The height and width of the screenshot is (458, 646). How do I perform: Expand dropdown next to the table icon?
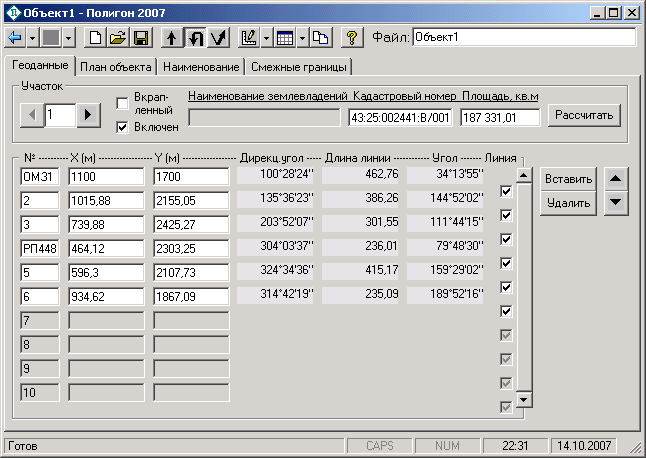tap(302, 38)
